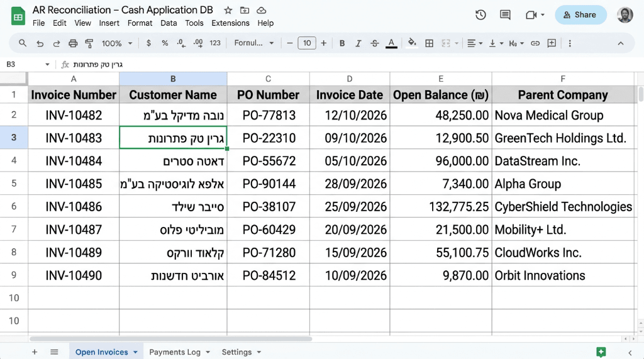This screenshot has height=359, width=644.
Task: Open the View menu
Action: coord(82,23)
